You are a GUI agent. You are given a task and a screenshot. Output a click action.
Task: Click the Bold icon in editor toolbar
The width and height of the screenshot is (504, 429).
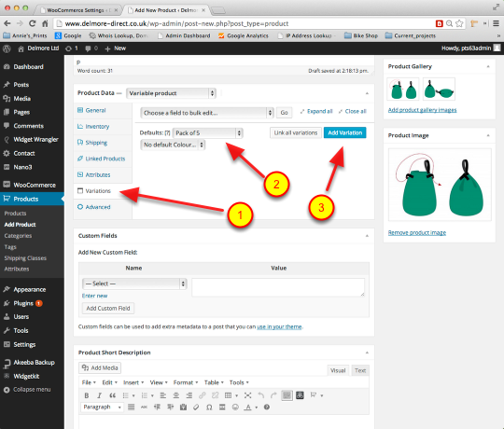point(87,395)
